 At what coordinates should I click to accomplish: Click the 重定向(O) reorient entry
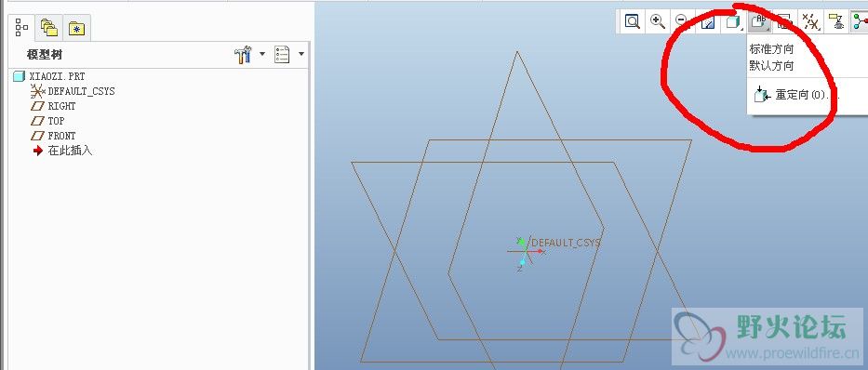[796, 95]
